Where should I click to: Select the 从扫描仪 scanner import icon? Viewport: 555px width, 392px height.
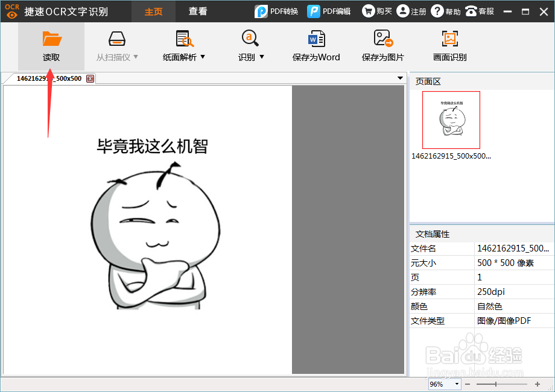(116, 45)
